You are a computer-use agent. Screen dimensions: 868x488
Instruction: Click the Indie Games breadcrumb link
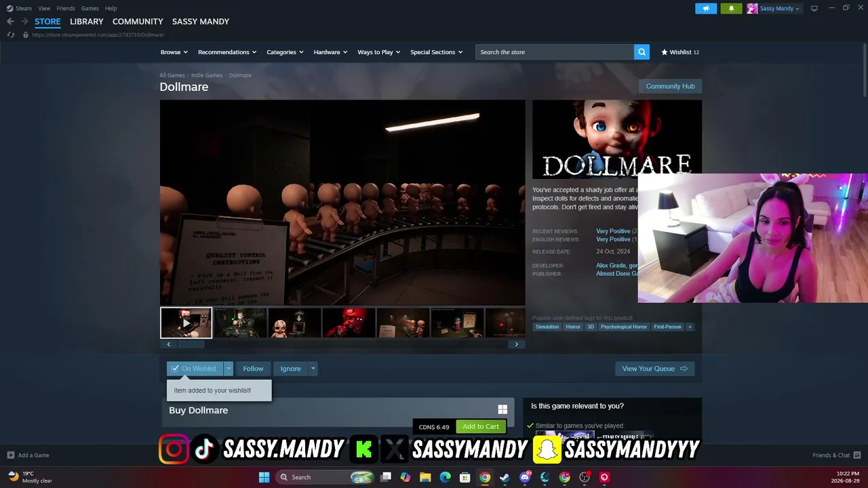click(207, 75)
